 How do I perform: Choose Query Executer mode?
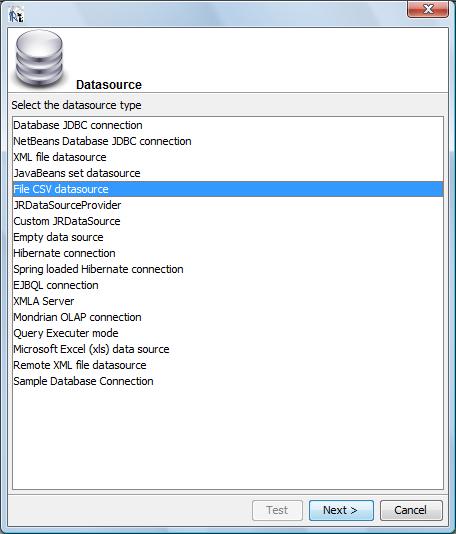pyautogui.click(x=228, y=333)
